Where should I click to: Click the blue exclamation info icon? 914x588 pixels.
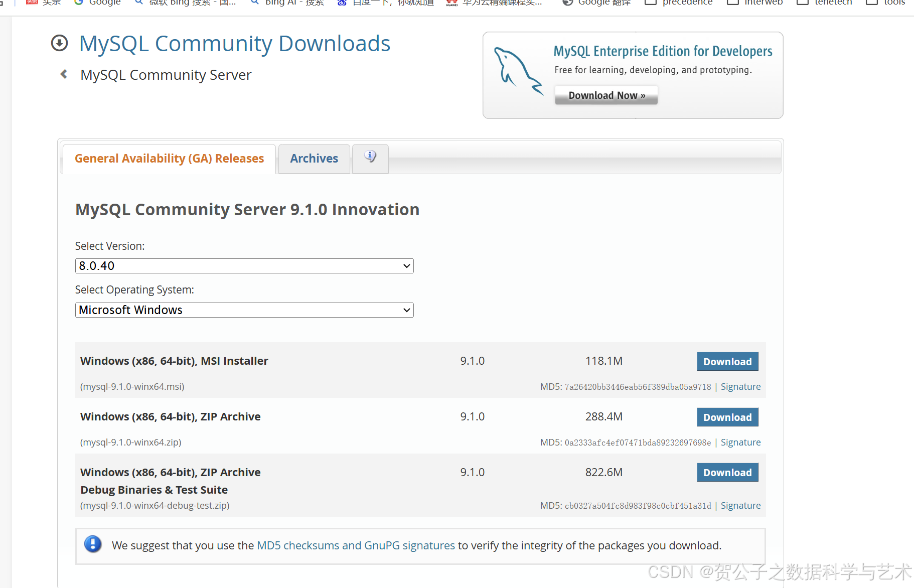[93, 544]
